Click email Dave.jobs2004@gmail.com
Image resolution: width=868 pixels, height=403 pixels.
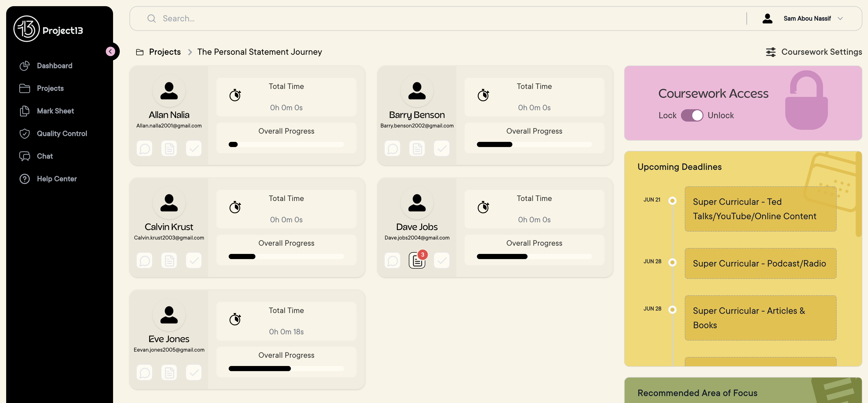(417, 238)
